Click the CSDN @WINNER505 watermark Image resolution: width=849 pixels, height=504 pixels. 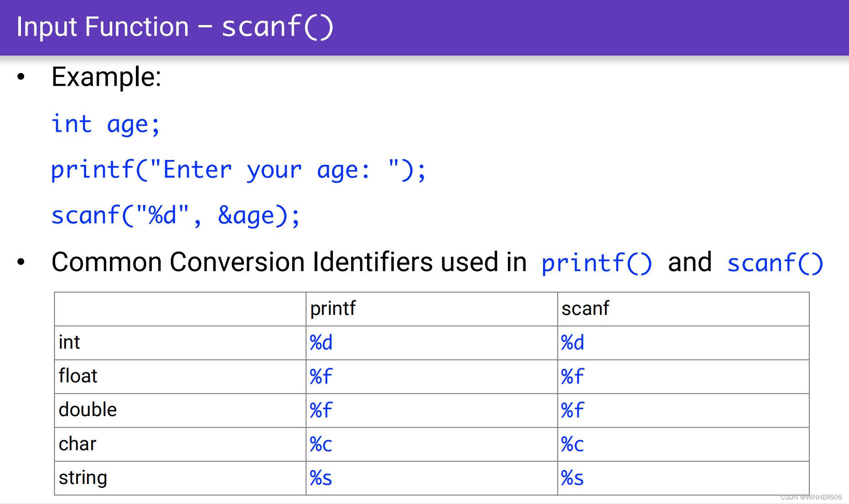click(x=811, y=497)
